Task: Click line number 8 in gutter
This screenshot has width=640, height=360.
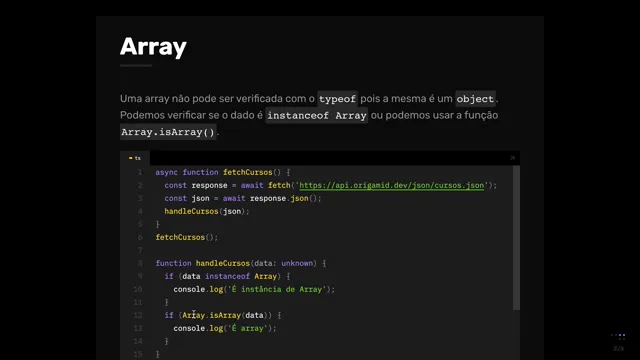Action: (140, 263)
